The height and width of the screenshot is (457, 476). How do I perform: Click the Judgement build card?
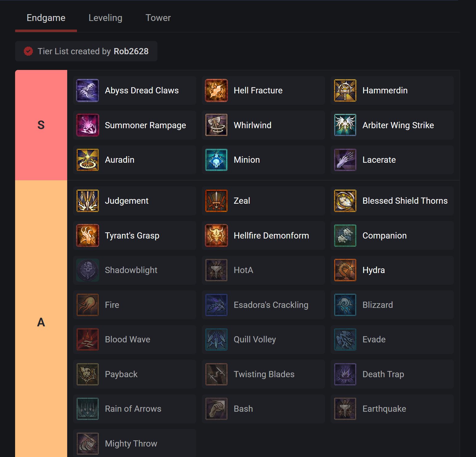[134, 201]
